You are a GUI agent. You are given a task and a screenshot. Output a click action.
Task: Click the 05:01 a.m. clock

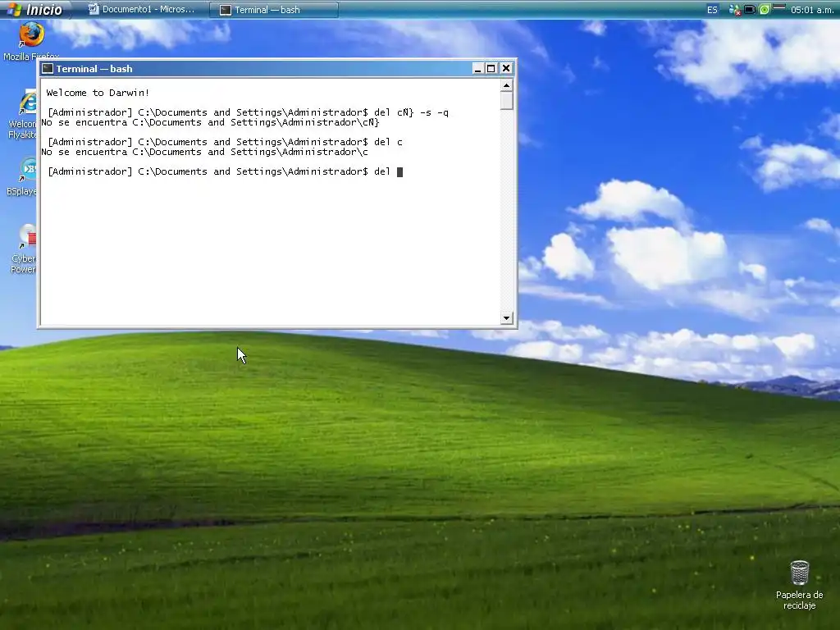(x=811, y=10)
